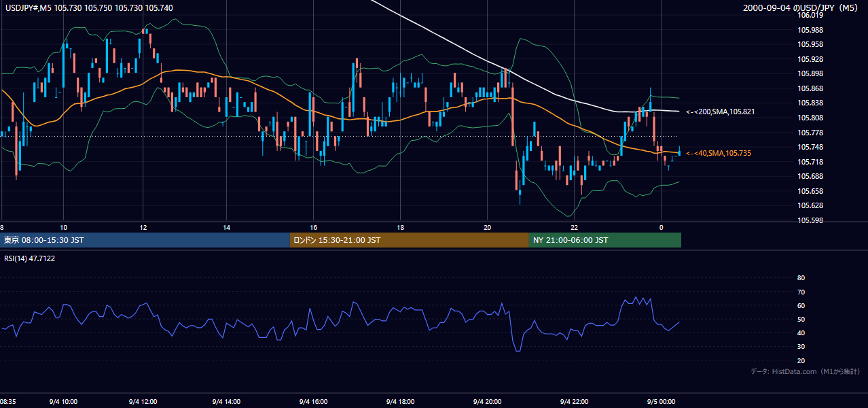Viewport: 868px width, 408px height.
Task: Click the bottom time label 9/4 20:00
Action: 487,401
